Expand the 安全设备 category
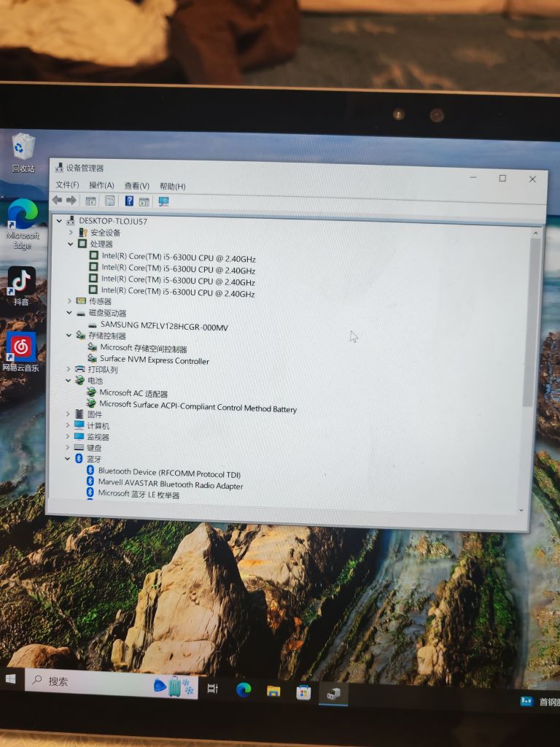Image resolution: width=560 pixels, height=747 pixels. point(71,232)
